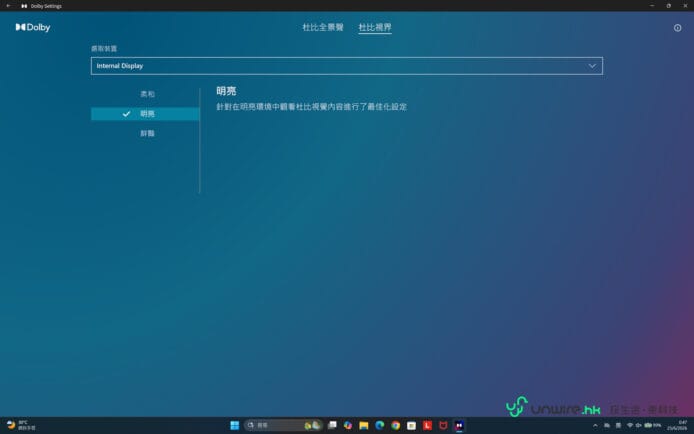This screenshot has width=694, height=434.
Task: Open the red shield McAfee taskbar icon
Action: click(443, 425)
